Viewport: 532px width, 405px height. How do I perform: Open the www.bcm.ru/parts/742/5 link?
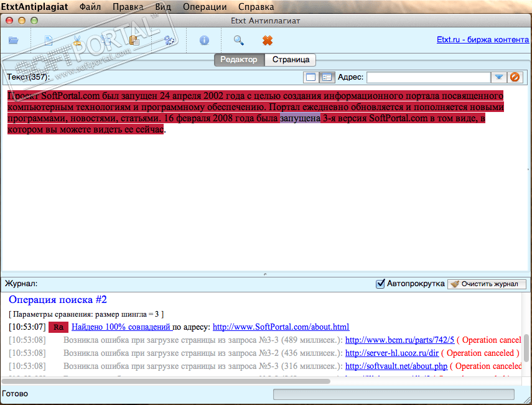pyautogui.click(x=399, y=340)
